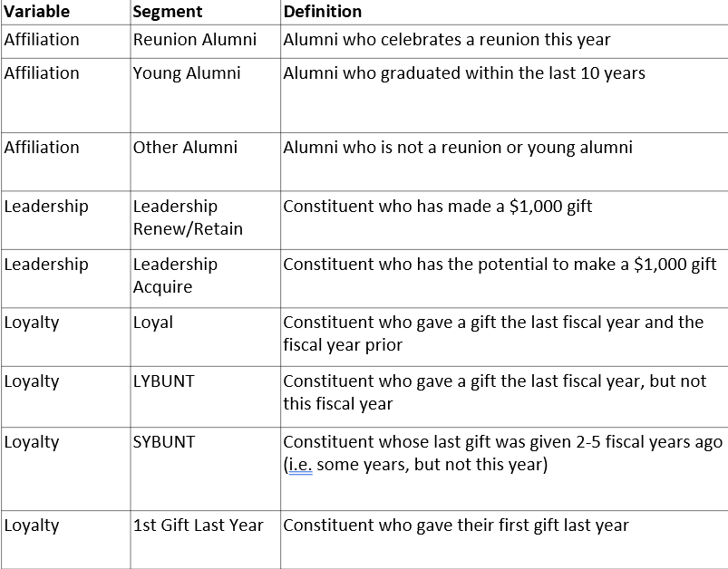Click the underlined i.e. text
The image size is (728, 569).
pos(300,465)
